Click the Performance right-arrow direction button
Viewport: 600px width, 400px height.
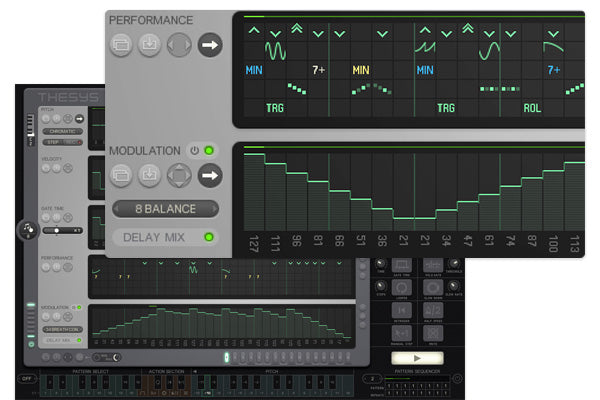pos(210,45)
